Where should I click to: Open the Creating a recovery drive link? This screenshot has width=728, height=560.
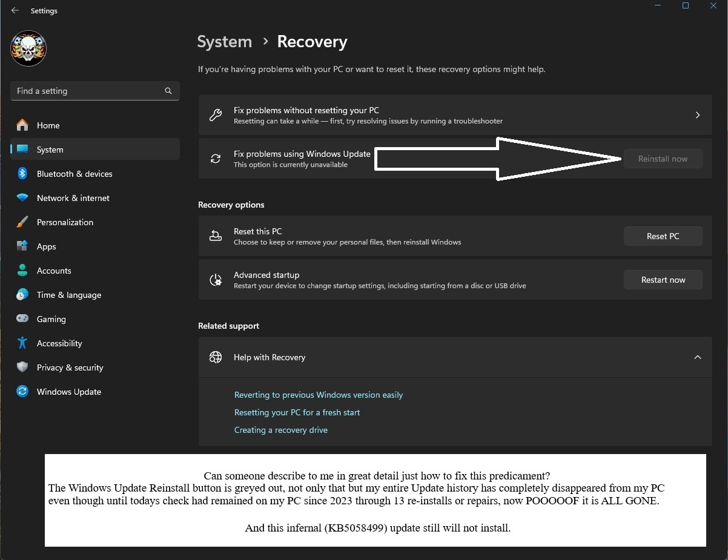pyautogui.click(x=280, y=430)
